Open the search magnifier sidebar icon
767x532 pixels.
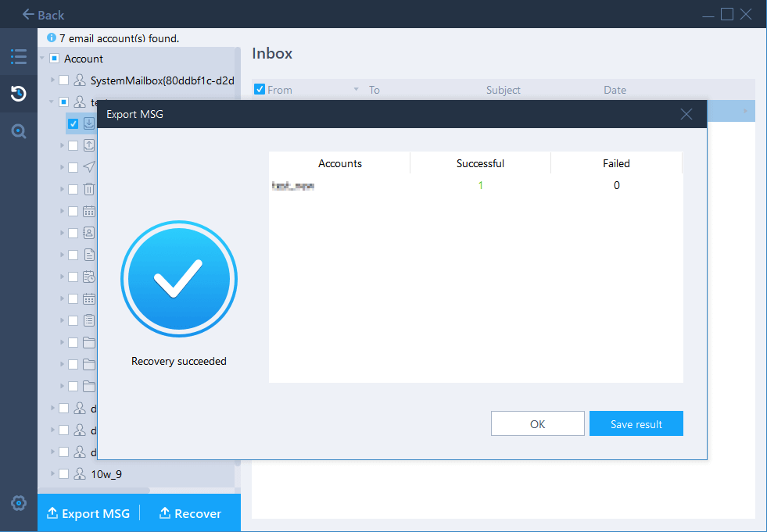pos(18,131)
